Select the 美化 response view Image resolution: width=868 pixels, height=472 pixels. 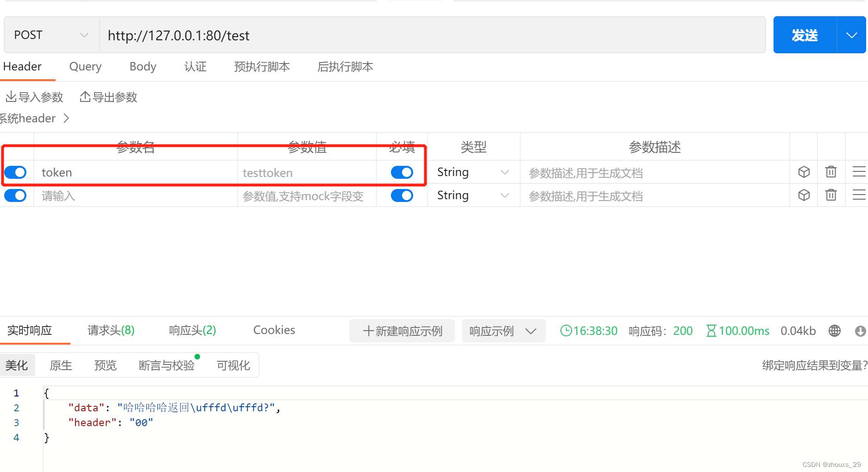[17, 365]
